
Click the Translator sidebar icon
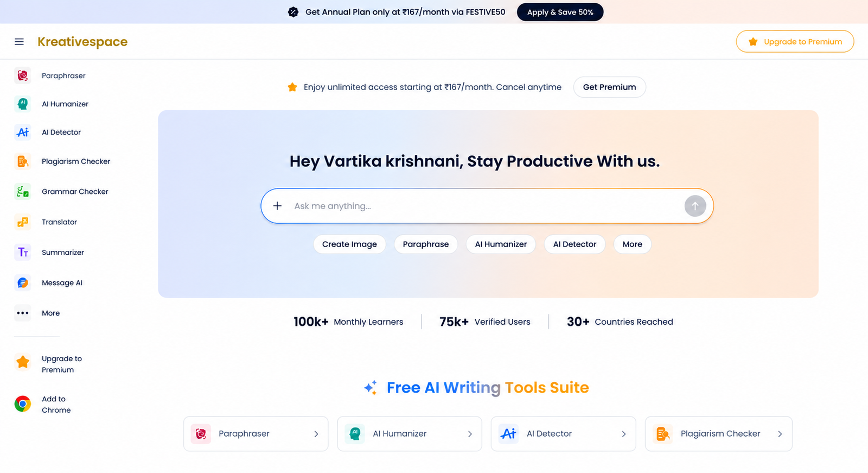(x=23, y=222)
